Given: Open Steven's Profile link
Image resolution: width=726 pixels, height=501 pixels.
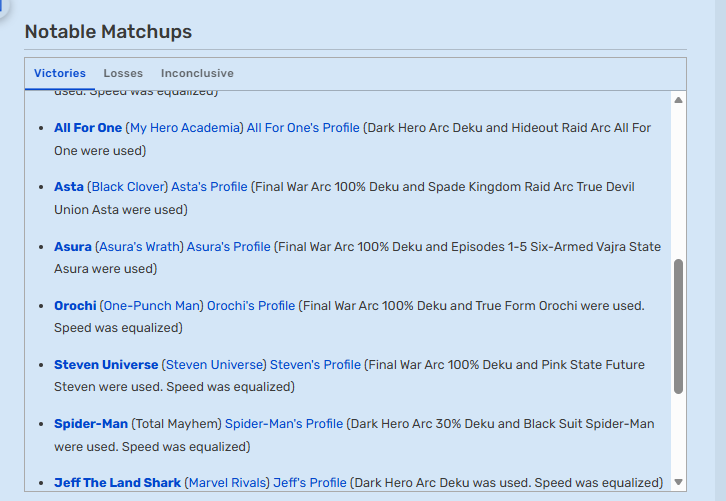Looking at the screenshot, I should [x=315, y=365].
